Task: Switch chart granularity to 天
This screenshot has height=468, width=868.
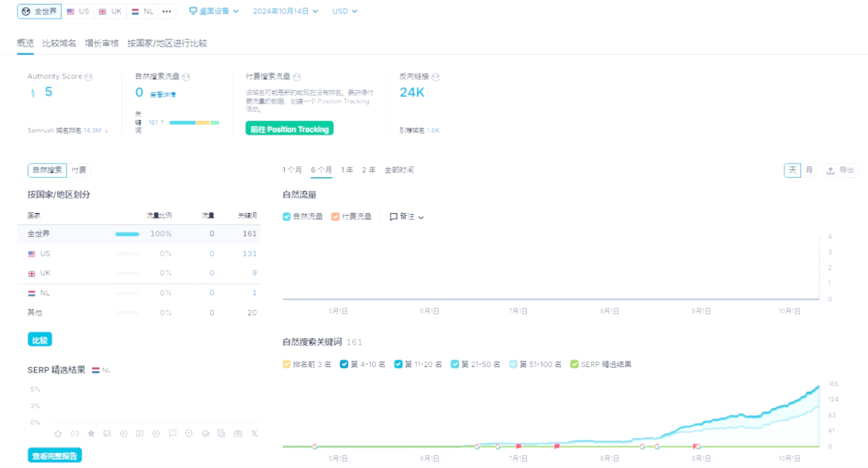Action: point(793,170)
